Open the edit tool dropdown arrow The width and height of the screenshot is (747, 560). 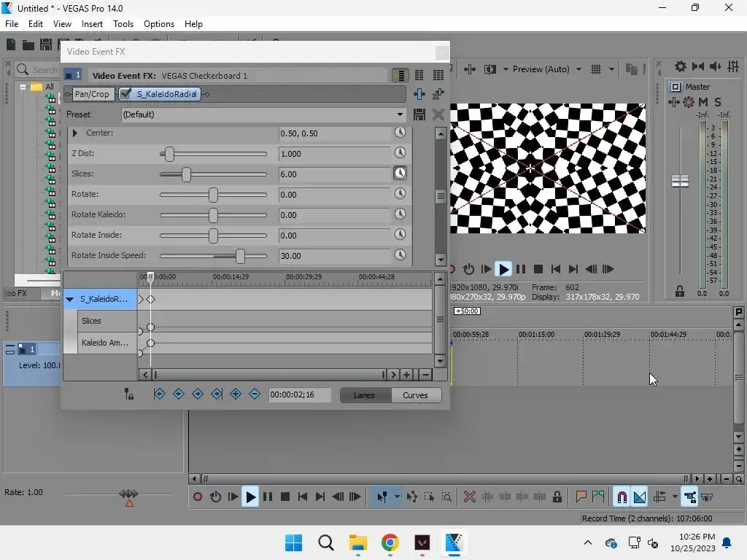(397, 497)
